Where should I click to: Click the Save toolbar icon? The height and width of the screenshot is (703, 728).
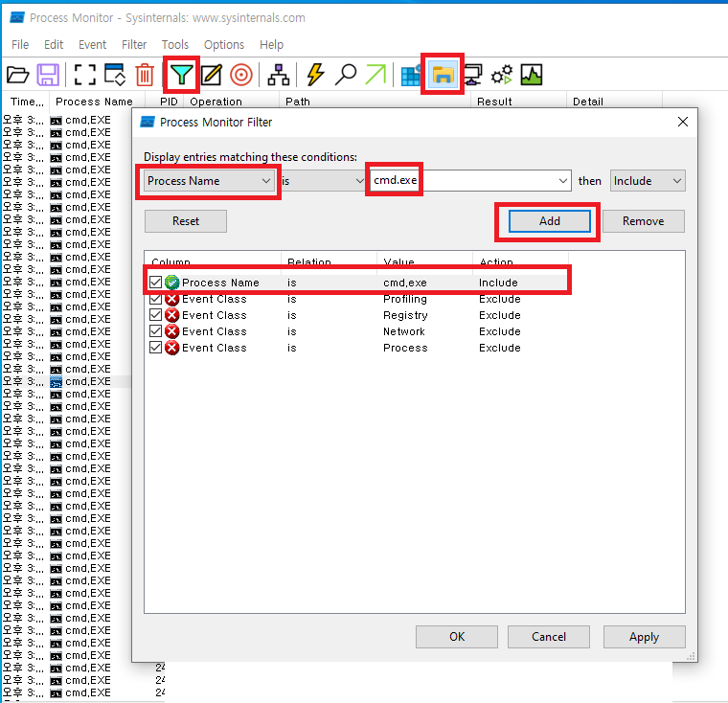pyautogui.click(x=48, y=75)
